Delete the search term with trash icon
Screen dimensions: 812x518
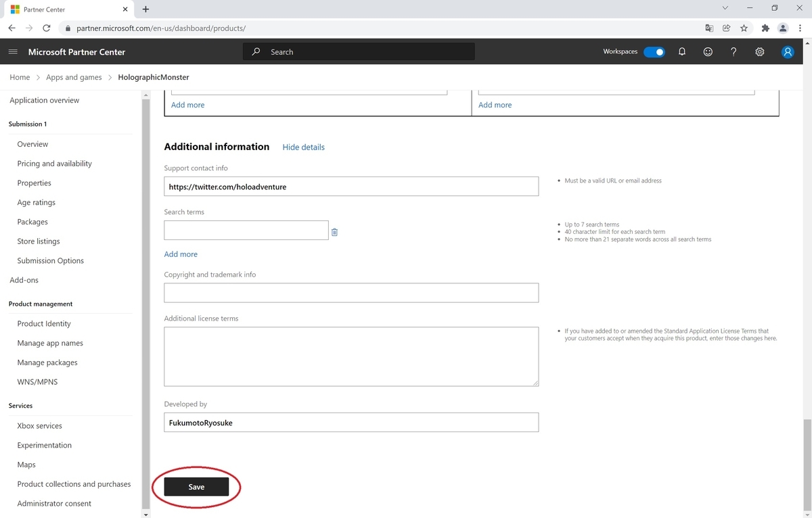(x=334, y=232)
